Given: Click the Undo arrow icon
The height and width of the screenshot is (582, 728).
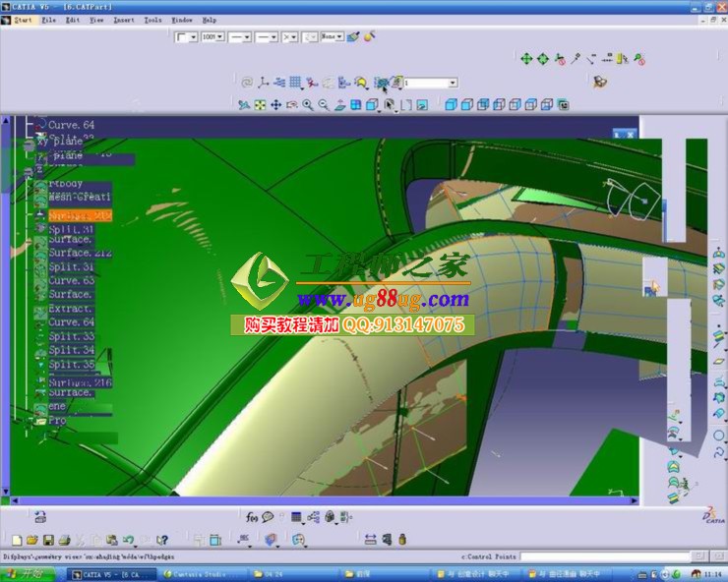Looking at the screenshot, I should click(x=128, y=540).
